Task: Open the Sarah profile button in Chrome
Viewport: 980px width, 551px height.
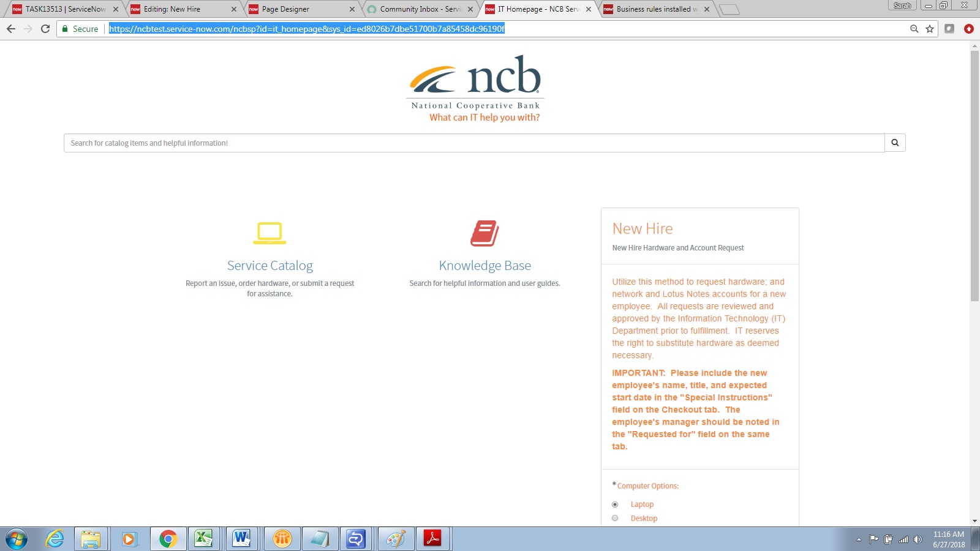Action: pos(902,6)
